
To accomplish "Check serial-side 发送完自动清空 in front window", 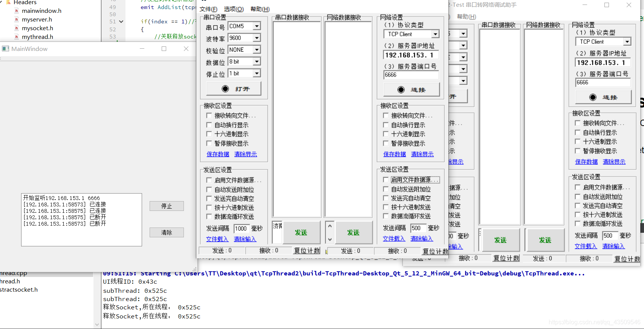I will [x=209, y=198].
